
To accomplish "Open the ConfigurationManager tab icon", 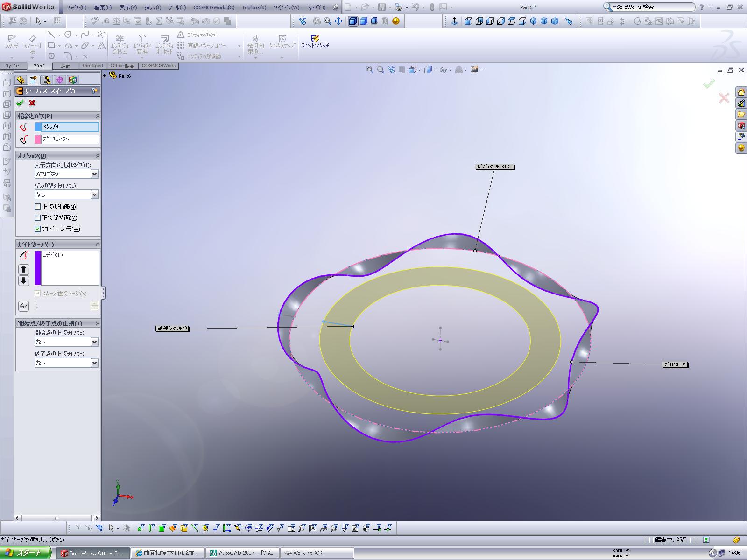I will pos(46,80).
